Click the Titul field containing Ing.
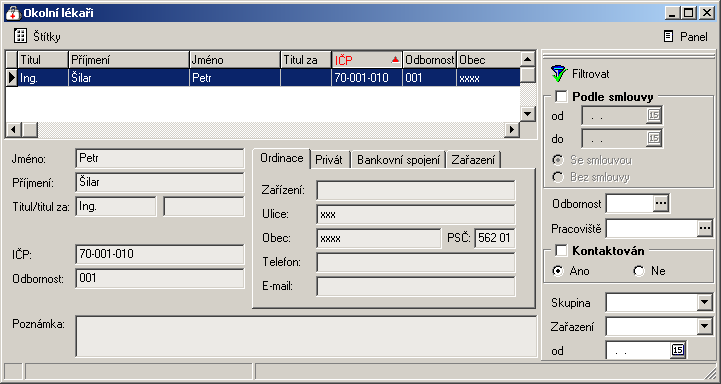721x384 pixels. pyautogui.click(x=115, y=206)
